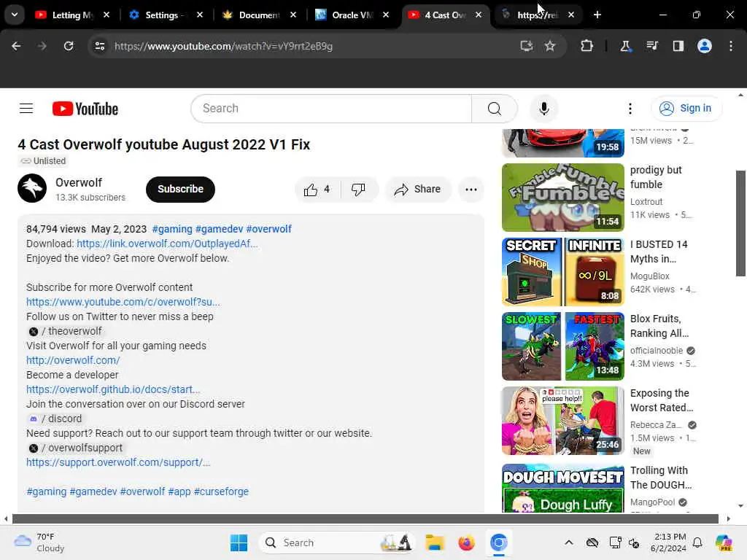Subscribe to the Overwolf channel
747x560 pixels.
(181, 189)
